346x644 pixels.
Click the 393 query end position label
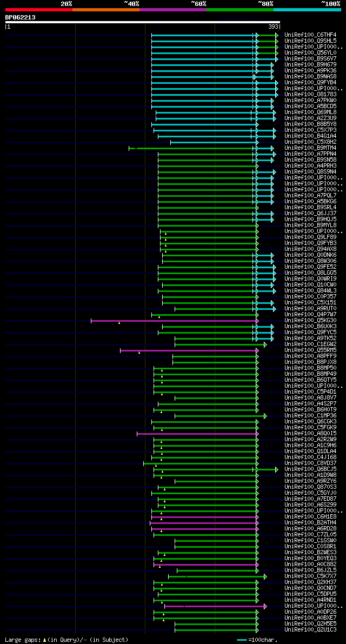point(274,27)
